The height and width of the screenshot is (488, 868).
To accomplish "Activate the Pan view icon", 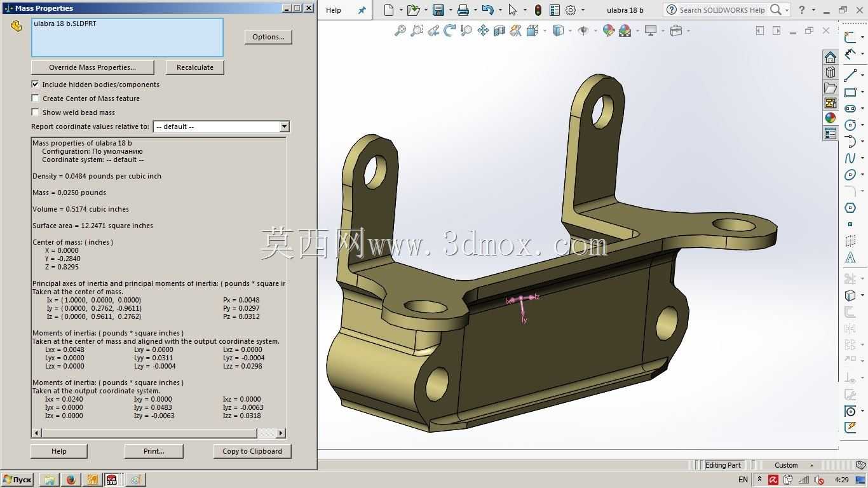I will click(483, 30).
